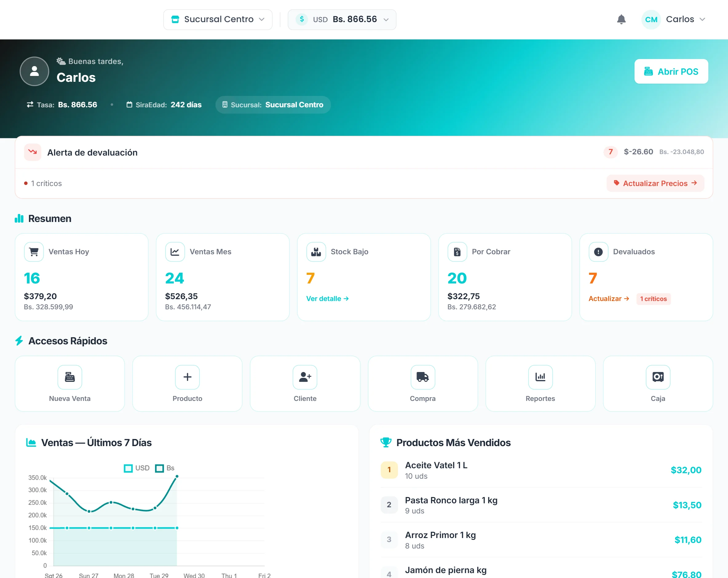
Task: Click the Tue 29 label on chart axis
Action: point(159,575)
